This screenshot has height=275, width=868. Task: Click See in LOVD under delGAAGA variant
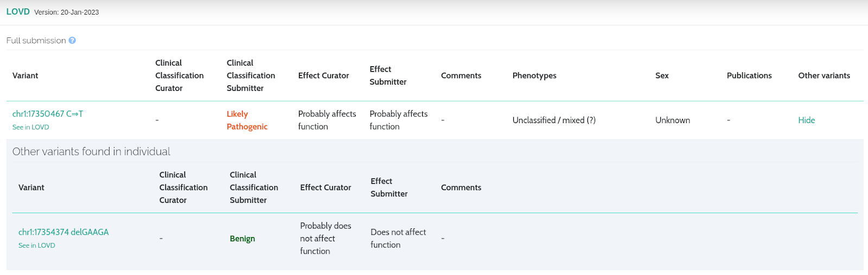pyautogui.click(x=37, y=246)
